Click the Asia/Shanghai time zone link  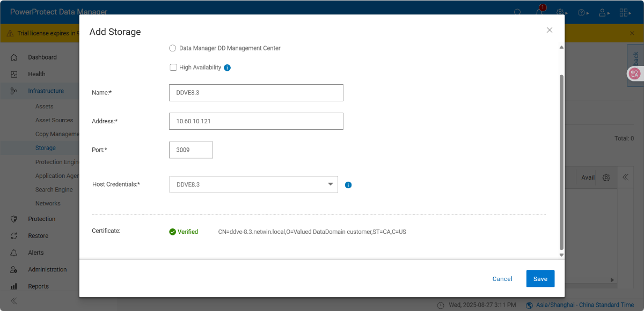click(x=585, y=305)
